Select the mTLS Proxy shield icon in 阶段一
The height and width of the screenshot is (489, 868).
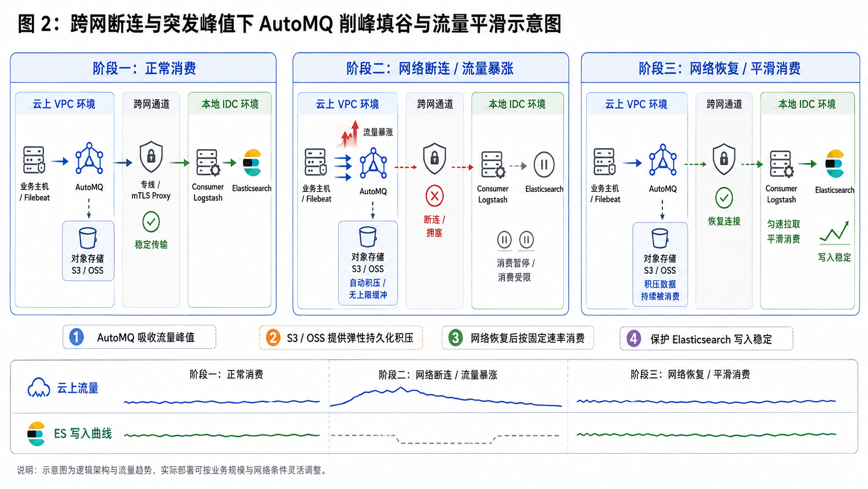click(151, 157)
